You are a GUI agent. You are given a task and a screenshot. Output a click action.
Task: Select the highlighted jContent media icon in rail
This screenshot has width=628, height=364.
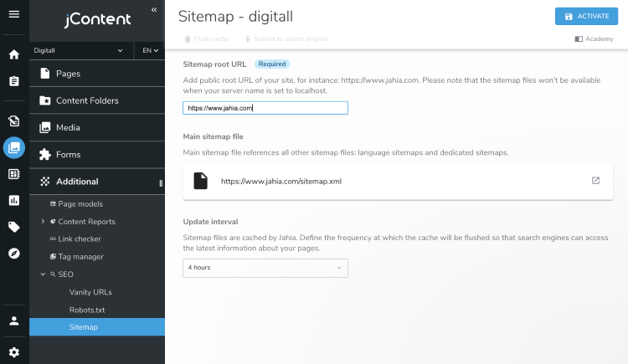(x=14, y=148)
